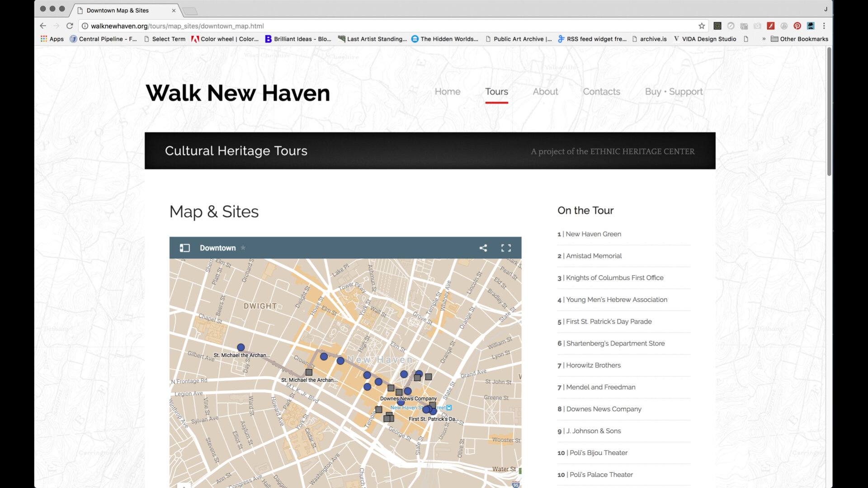Click the Pinterest extension icon
Viewport: 868px width, 488px height.
797,26
